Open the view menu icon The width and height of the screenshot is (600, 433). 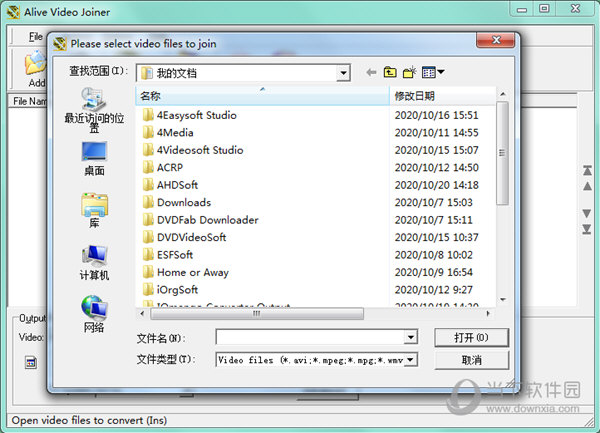[x=433, y=72]
